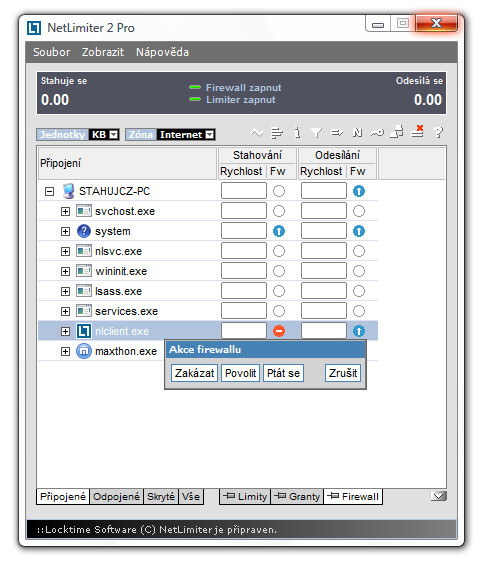Viewport: 481px width, 562px height.
Task: Click the Povolit button
Action: [240, 373]
